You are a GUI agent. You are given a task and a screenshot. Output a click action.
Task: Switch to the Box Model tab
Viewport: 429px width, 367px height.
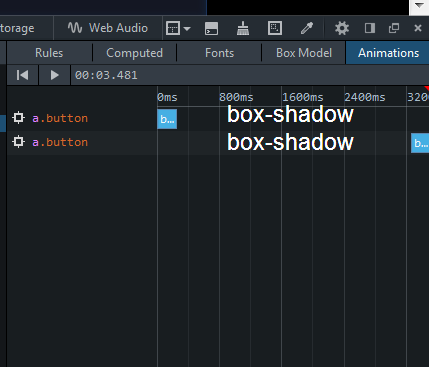click(304, 53)
